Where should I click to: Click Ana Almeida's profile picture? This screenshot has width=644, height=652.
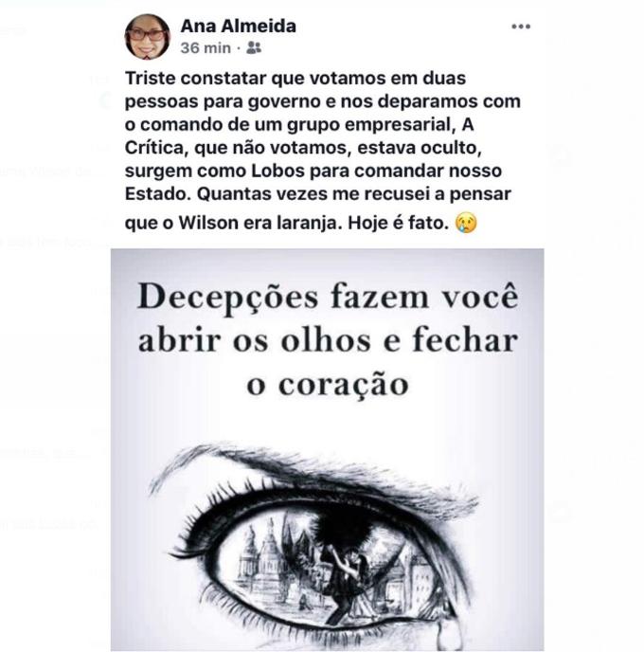[148, 37]
